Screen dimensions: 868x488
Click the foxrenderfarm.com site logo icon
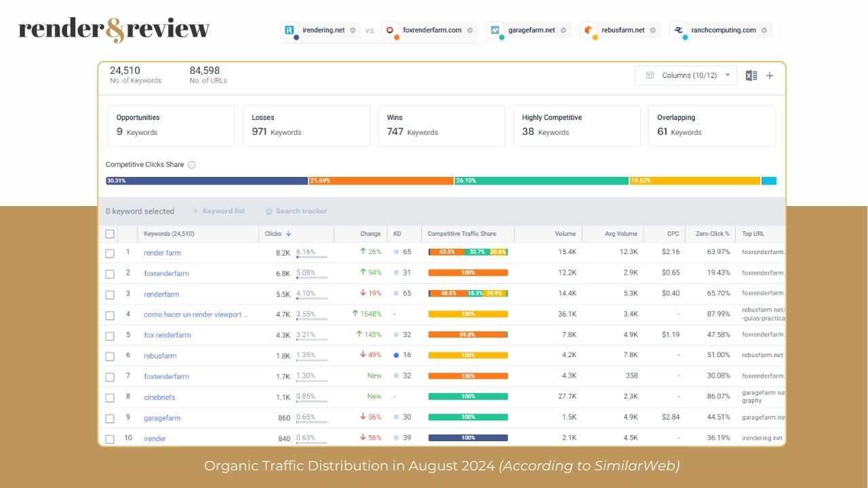coord(390,30)
